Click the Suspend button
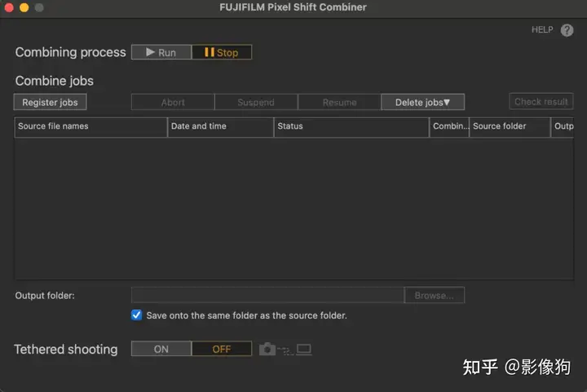 coord(256,102)
